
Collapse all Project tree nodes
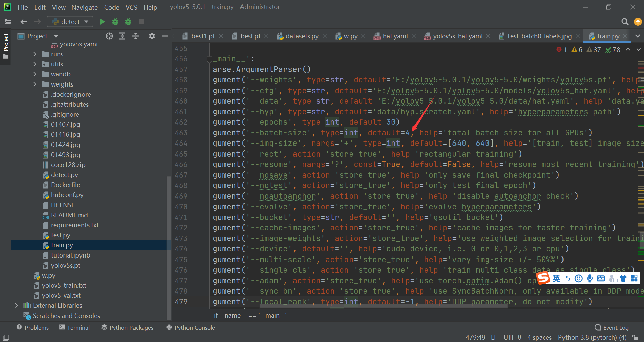click(136, 36)
